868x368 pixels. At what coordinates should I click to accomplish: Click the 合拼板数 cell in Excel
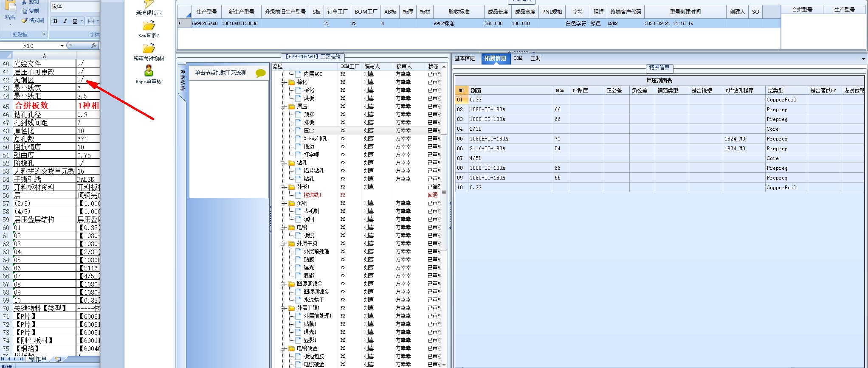pos(44,105)
